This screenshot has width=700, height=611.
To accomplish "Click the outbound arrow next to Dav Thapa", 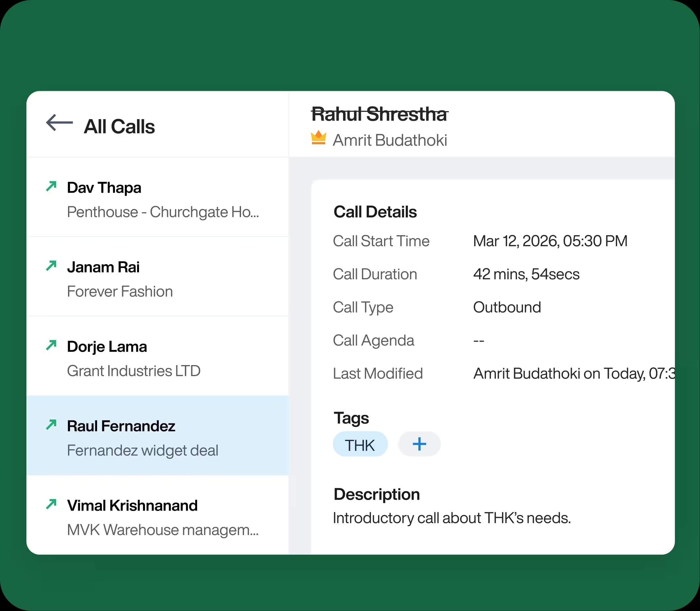I will click(51, 186).
